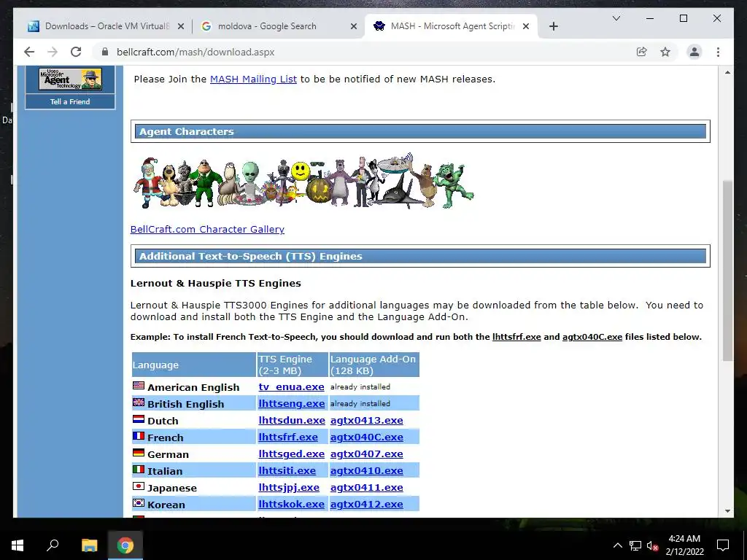
Task: Click lhttsfrf.exe link in the example sentence
Action: [x=516, y=337]
